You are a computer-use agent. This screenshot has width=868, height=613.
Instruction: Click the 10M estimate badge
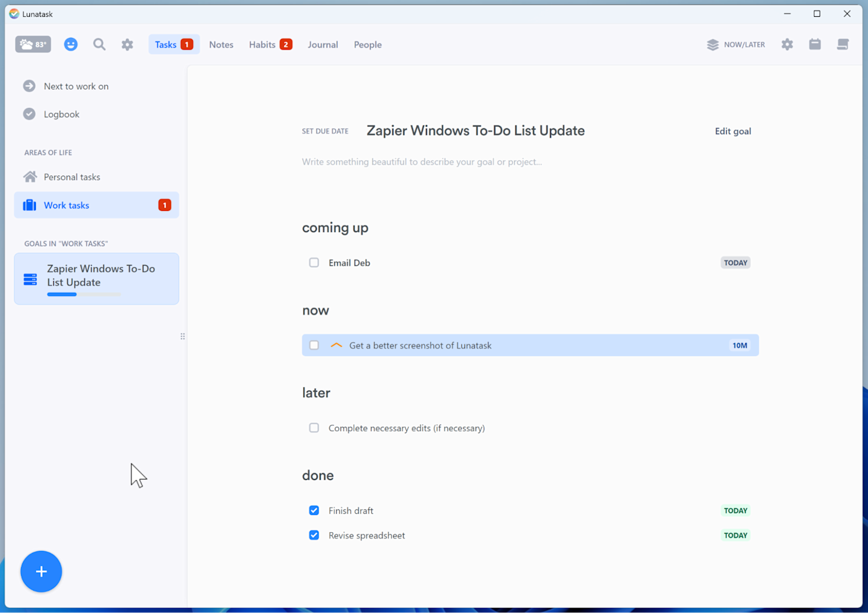pos(740,346)
